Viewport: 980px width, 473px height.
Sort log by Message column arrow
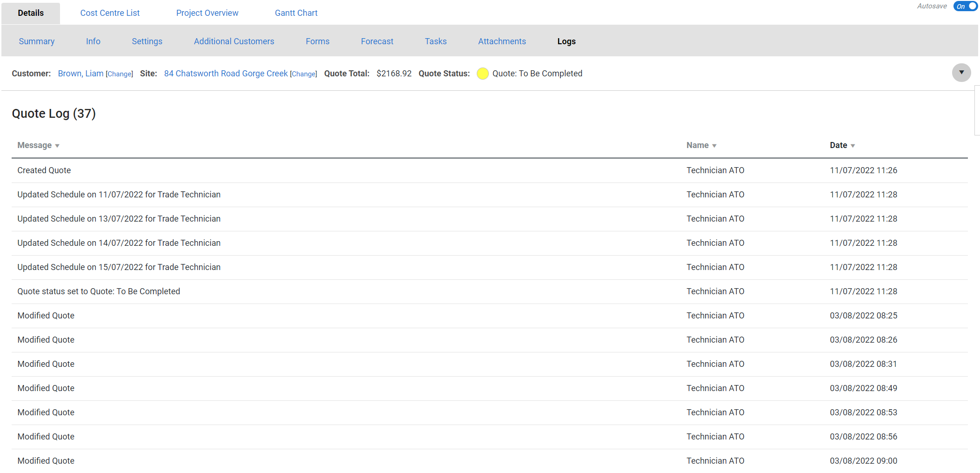pos(57,146)
